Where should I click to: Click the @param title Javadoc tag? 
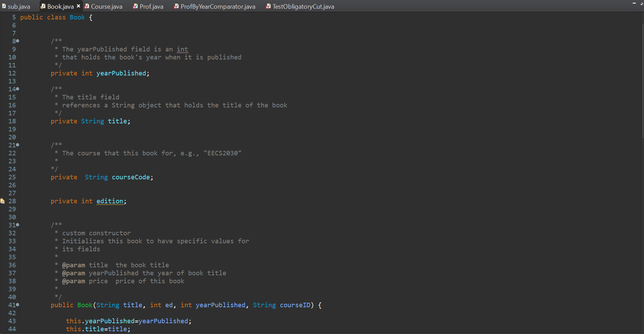point(73,265)
